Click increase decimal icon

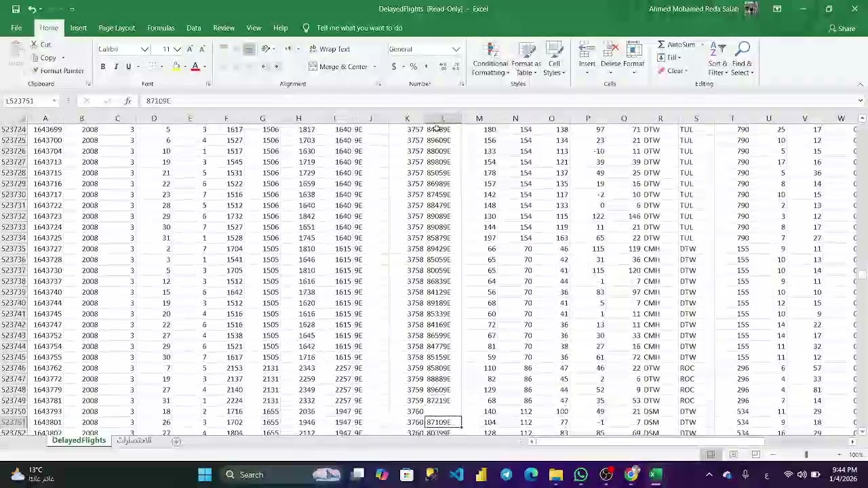(x=443, y=66)
